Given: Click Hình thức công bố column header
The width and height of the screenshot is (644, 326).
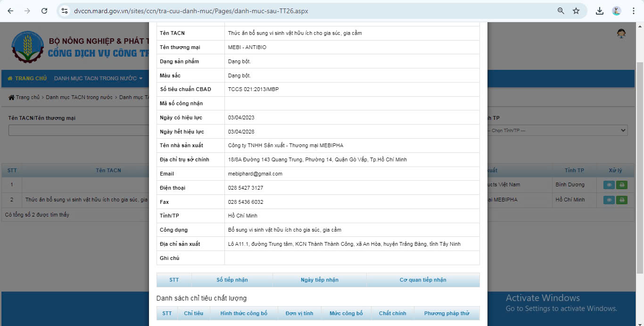Looking at the screenshot, I should [244, 313].
